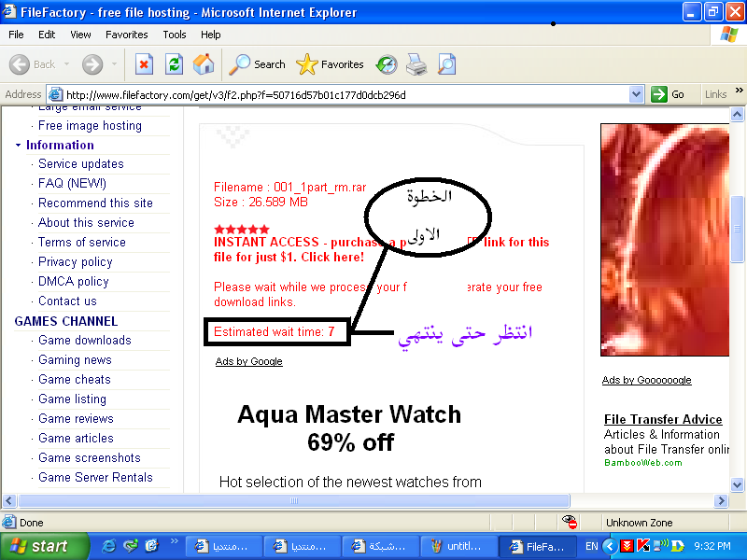This screenshot has width=747, height=560.
Task: Switch to untitl... taskbar window
Action: 458,546
